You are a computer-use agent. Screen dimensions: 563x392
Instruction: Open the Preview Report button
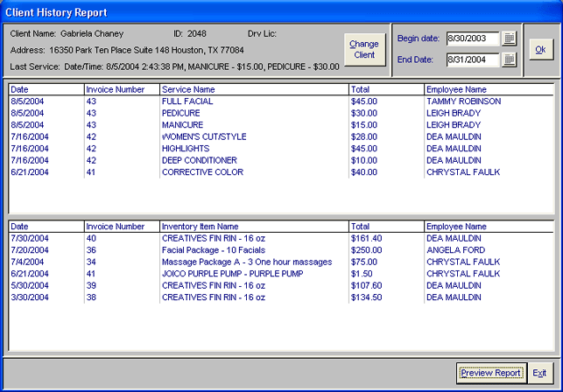pos(491,374)
